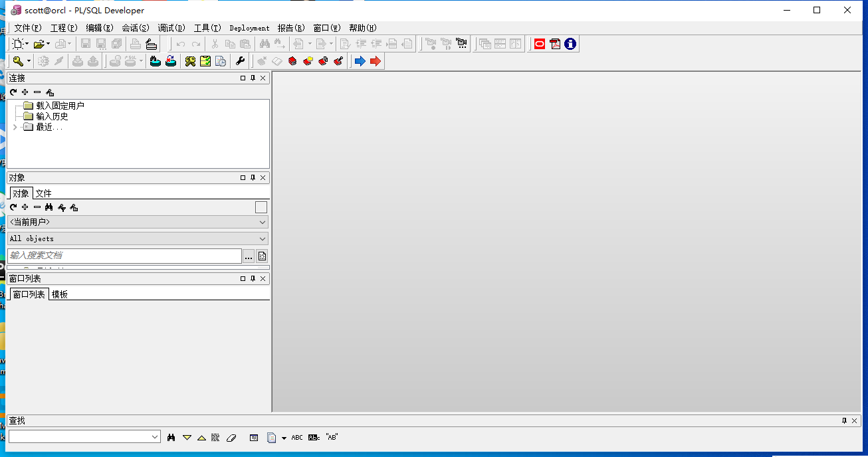
Task: Toggle the ABC case sensitive search option
Action: pos(297,437)
